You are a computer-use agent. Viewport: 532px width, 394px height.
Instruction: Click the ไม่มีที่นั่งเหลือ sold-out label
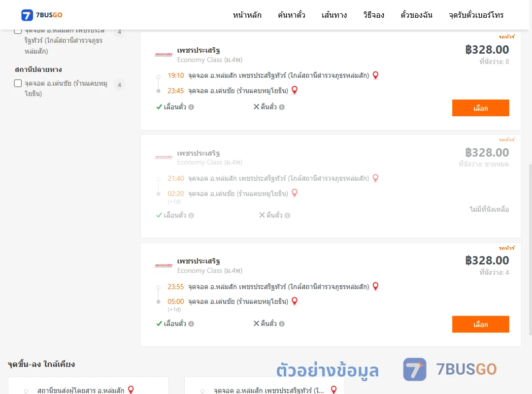[489, 209]
